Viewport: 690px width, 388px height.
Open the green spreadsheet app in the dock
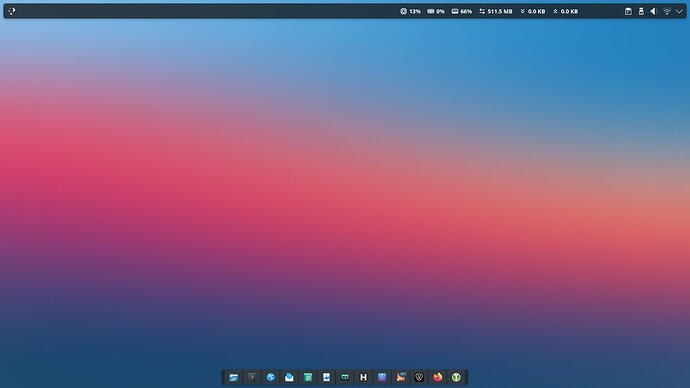[308, 377]
